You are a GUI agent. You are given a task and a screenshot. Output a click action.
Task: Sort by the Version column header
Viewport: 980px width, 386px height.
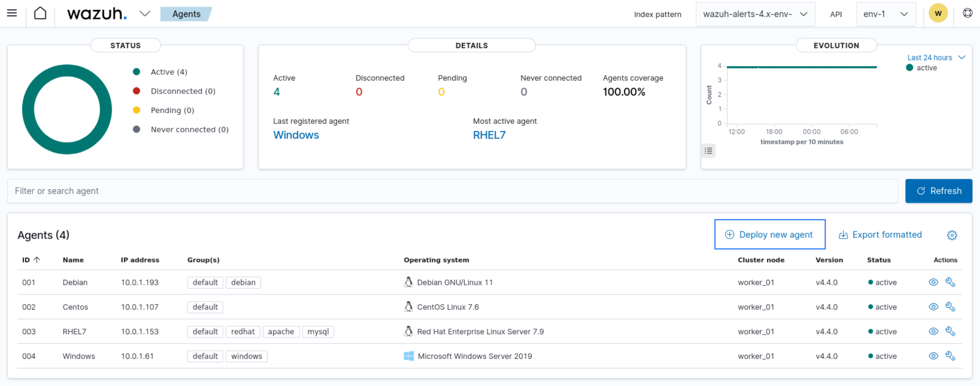pyautogui.click(x=829, y=260)
